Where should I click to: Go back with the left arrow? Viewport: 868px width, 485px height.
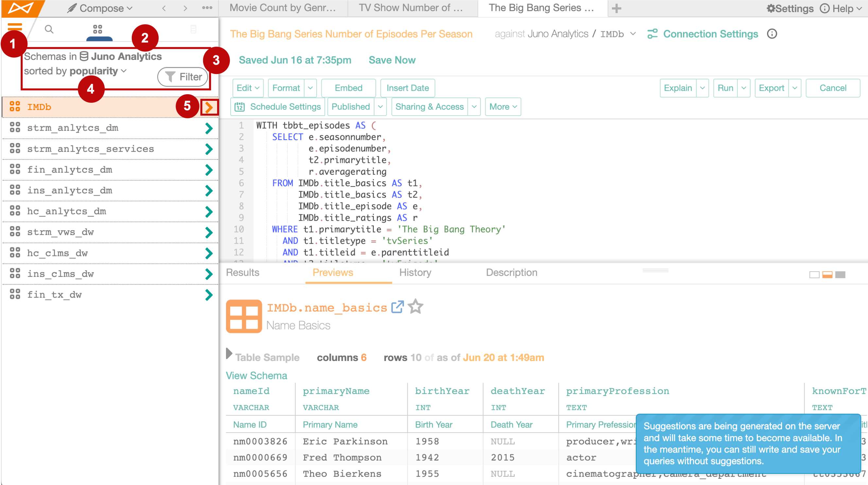point(164,8)
